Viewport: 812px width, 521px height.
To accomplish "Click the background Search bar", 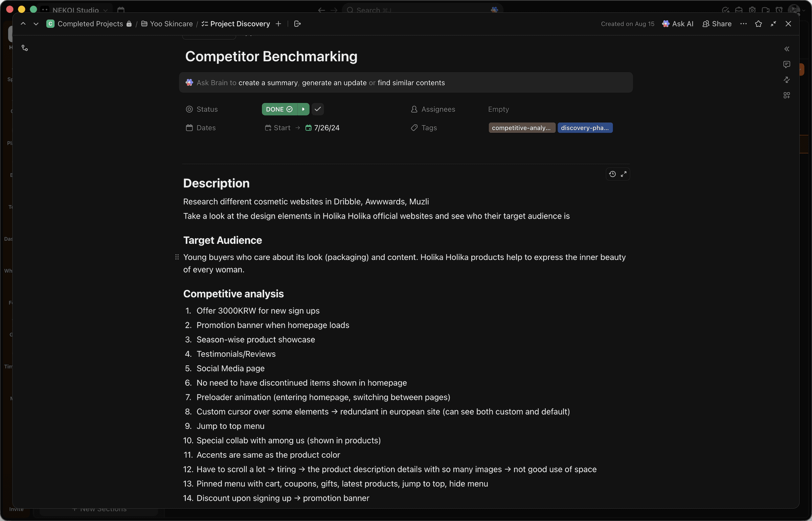I will tap(422, 10).
